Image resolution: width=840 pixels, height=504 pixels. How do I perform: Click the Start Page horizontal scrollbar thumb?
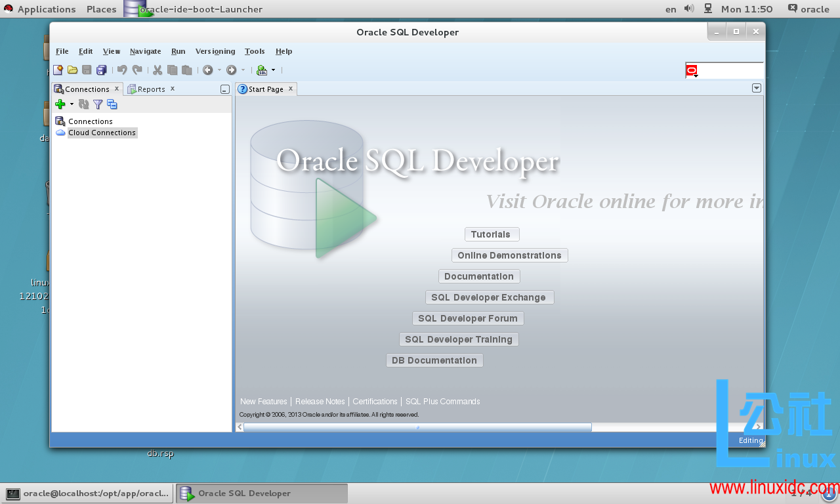point(417,427)
